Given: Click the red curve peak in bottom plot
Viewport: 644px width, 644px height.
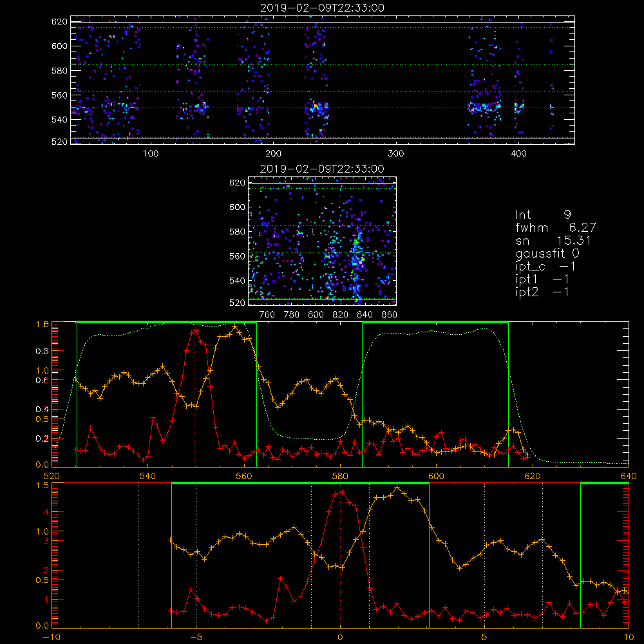Looking at the screenshot, I should point(342,491).
